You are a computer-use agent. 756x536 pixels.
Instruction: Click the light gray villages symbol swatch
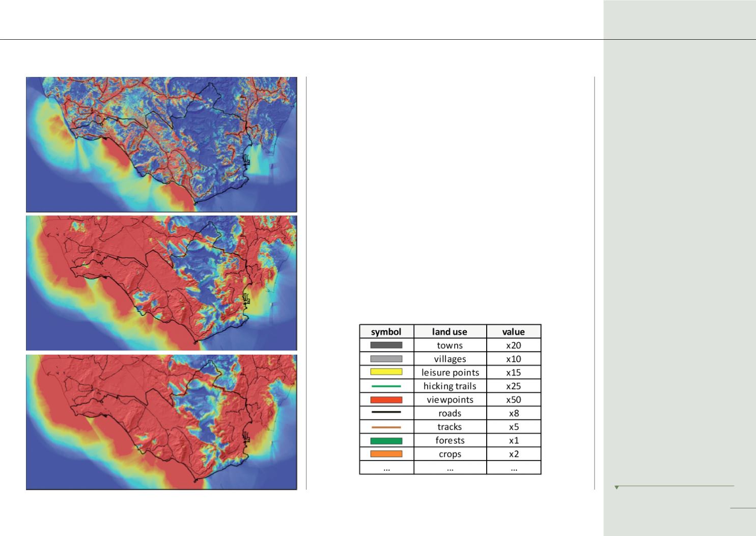386,359
